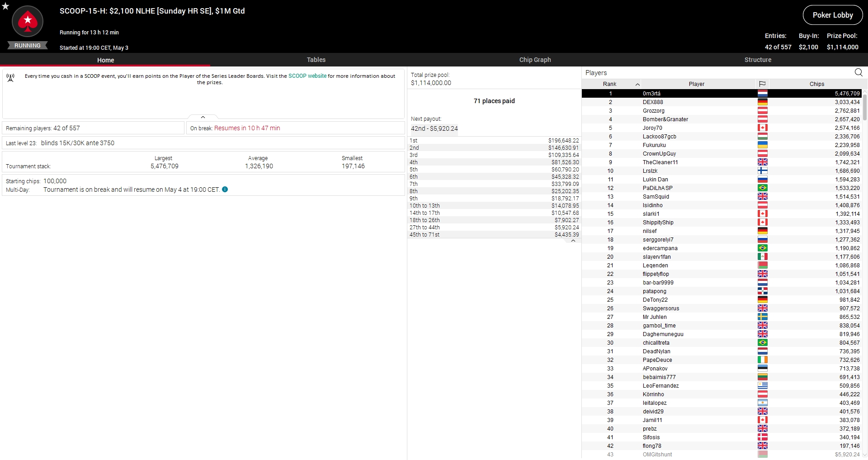Click the 71 places paid label
Screen dimensions: 868x460
pyautogui.click(x=494, y=101)
